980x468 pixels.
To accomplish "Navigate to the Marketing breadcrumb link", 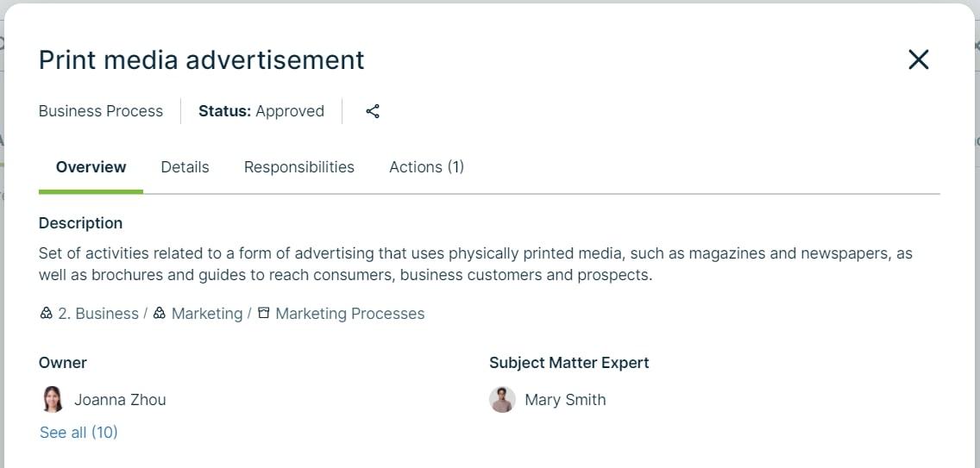I will click(x=207, y=314).
